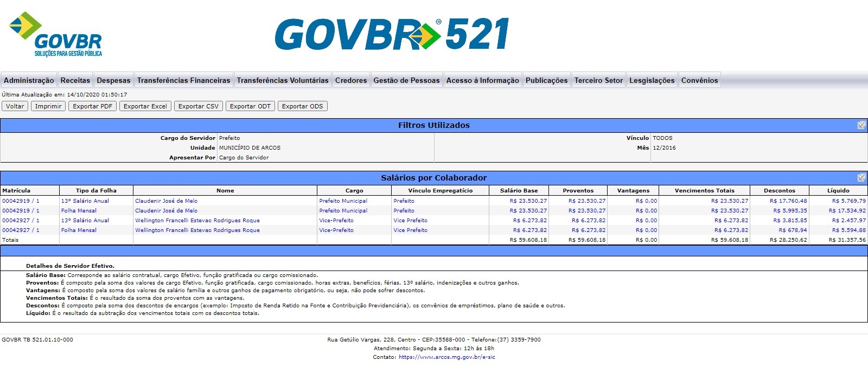Open the Publicações menu
Image resolution: width=868 pixels, height=380 pixels.
pyautogui.click(x=547, y=80)
